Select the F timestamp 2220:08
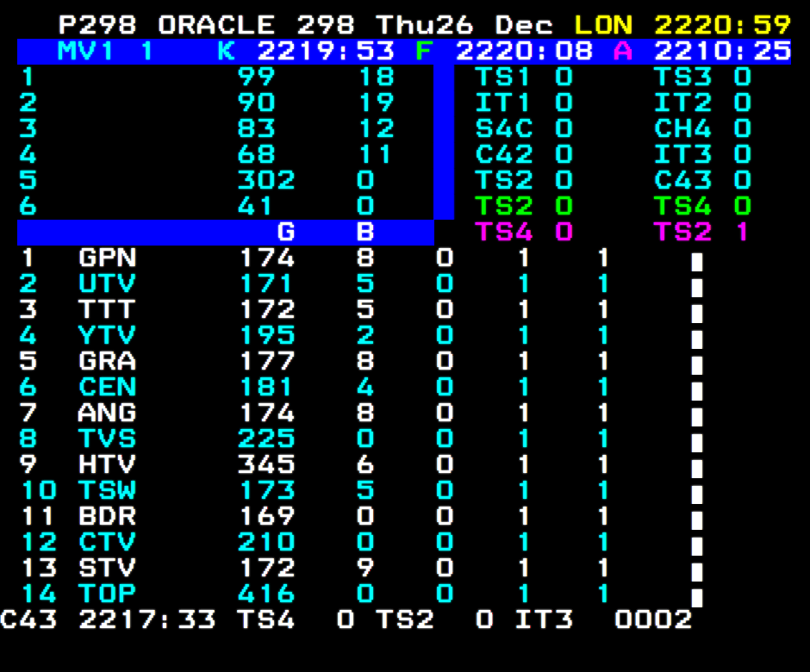 pos(524,51)
